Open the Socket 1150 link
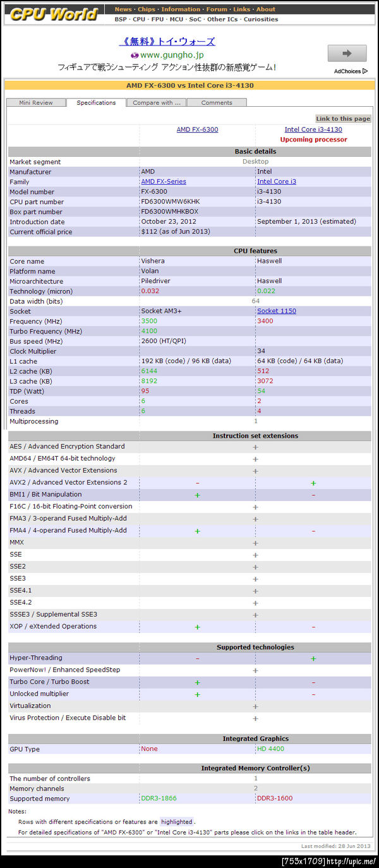Screen dimensions: 379x868 pyautogui.click(x=277, y=311)
